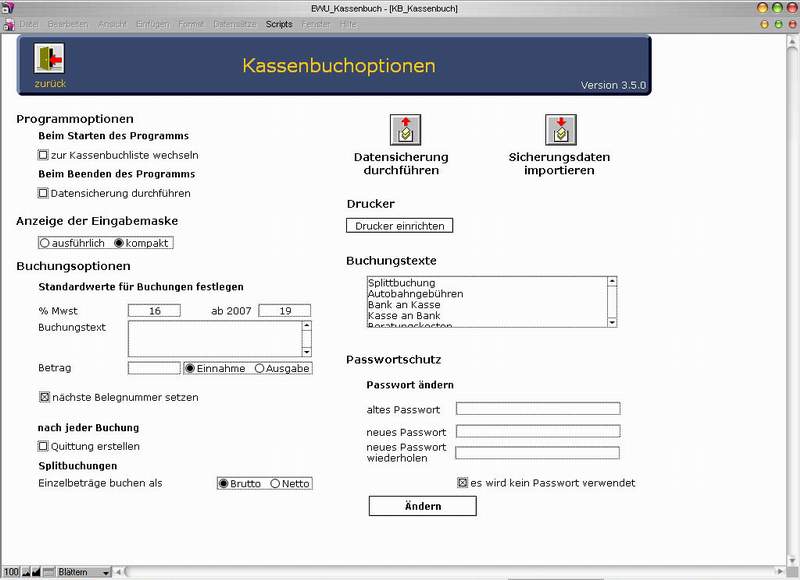Open the Ansicht menu
The height and width of the screenshot is (580, 800).
[112, 24]
